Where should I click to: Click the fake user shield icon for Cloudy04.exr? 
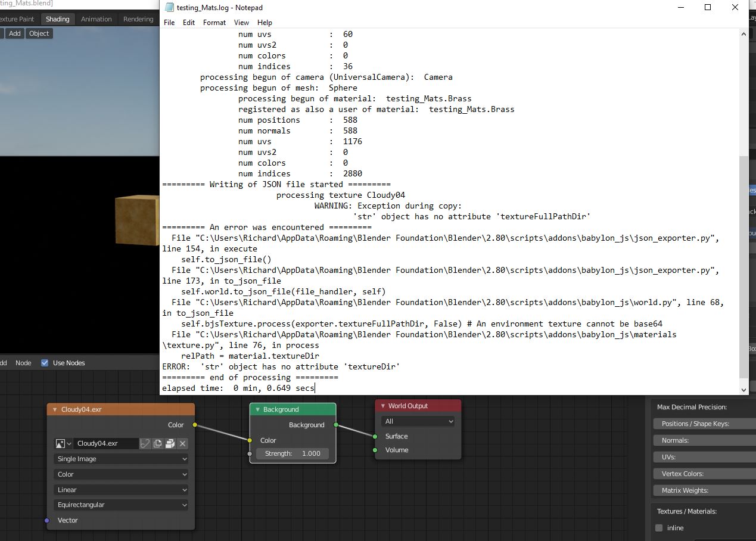(x=145, y=443)
